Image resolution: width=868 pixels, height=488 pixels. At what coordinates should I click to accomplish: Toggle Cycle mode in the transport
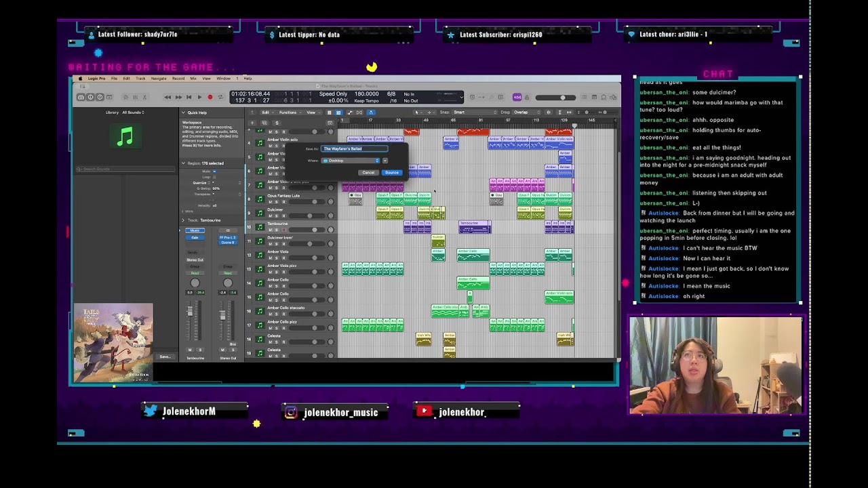220,97
